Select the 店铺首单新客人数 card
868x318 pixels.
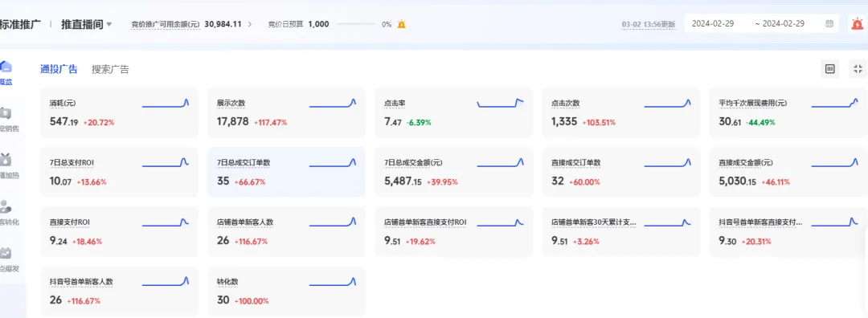286,232
